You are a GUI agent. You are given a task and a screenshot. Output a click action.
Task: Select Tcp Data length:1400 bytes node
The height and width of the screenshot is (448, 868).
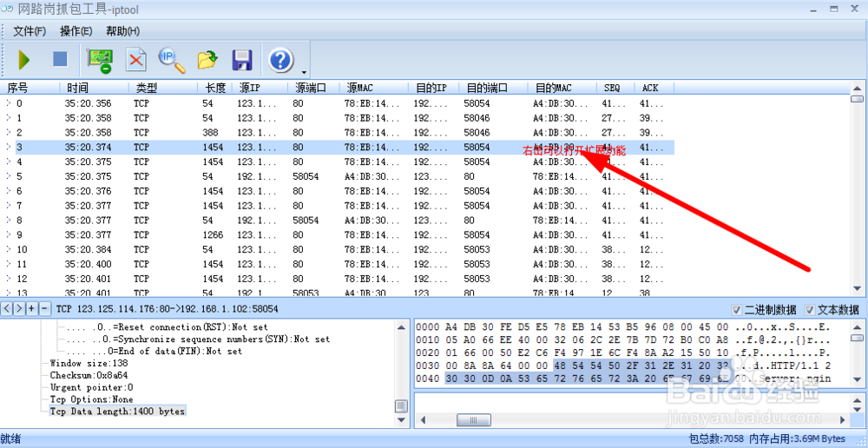click(x=117, y=412)
